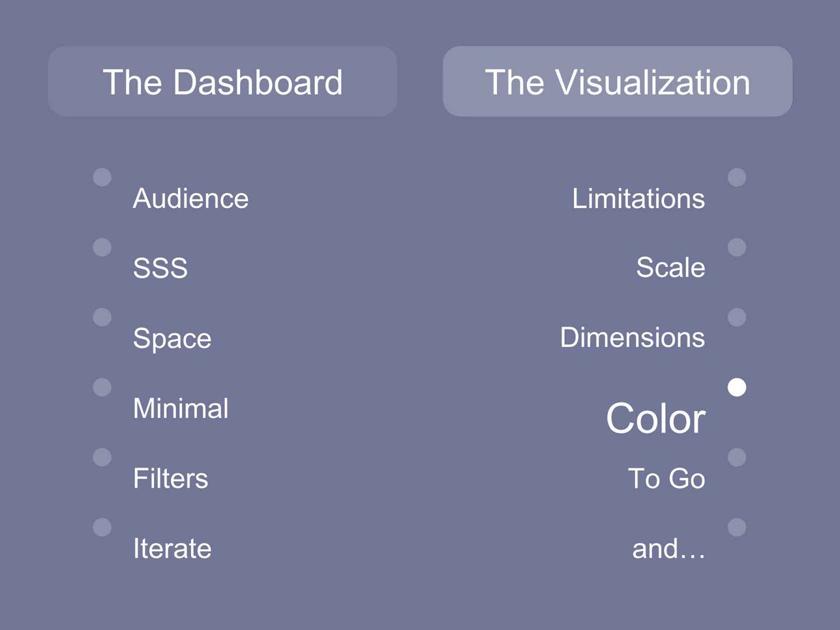
Task: Click the highlighted white dot beside Color
Action: [737, 387]
